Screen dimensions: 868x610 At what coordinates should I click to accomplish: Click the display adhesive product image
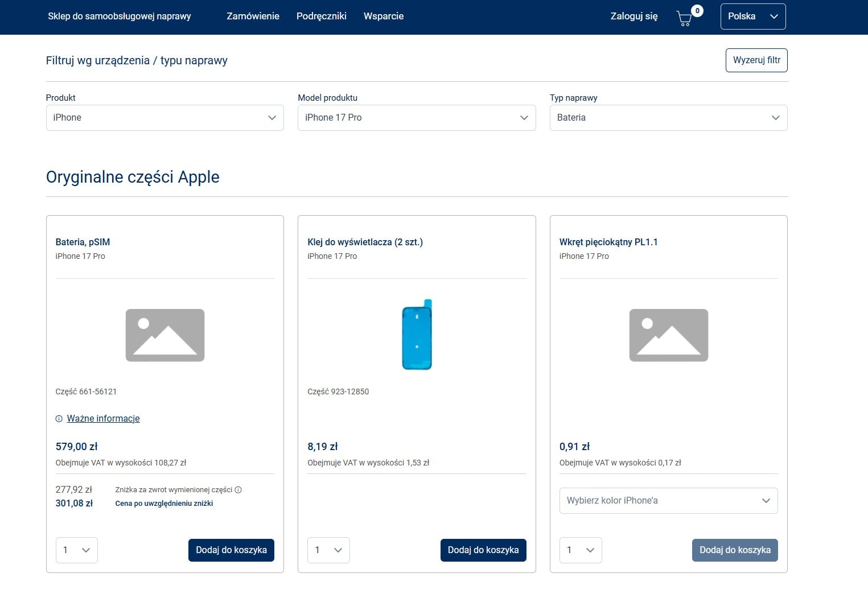(417, 335)
